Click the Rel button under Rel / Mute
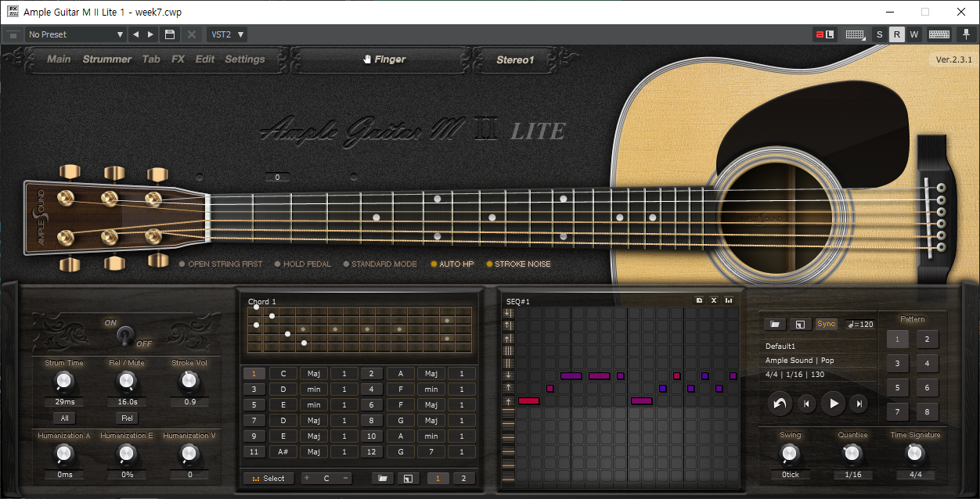 pos(127,418)
